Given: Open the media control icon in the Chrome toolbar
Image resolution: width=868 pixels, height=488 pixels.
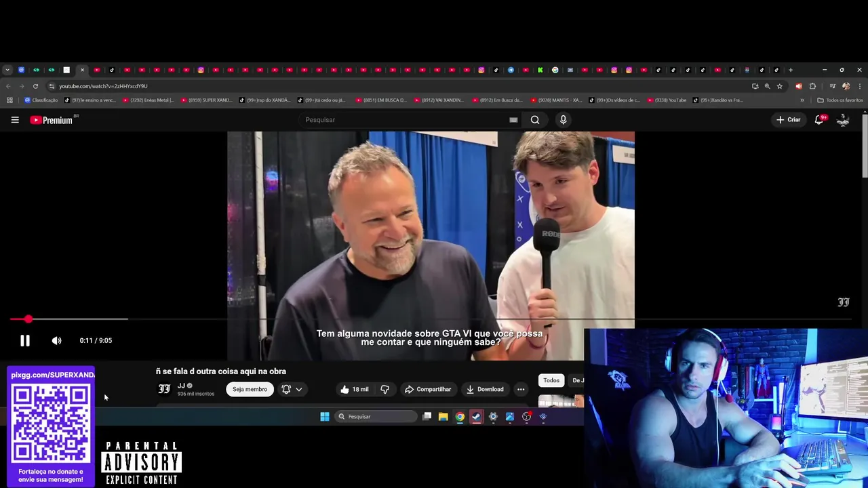Looking at the screenshot, I should [x=833, y=86].
